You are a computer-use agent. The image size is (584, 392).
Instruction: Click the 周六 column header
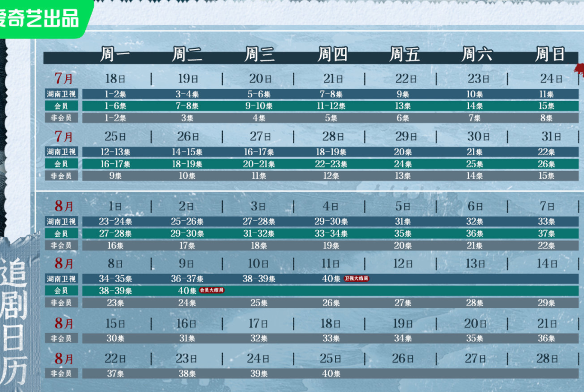[477, 54]
